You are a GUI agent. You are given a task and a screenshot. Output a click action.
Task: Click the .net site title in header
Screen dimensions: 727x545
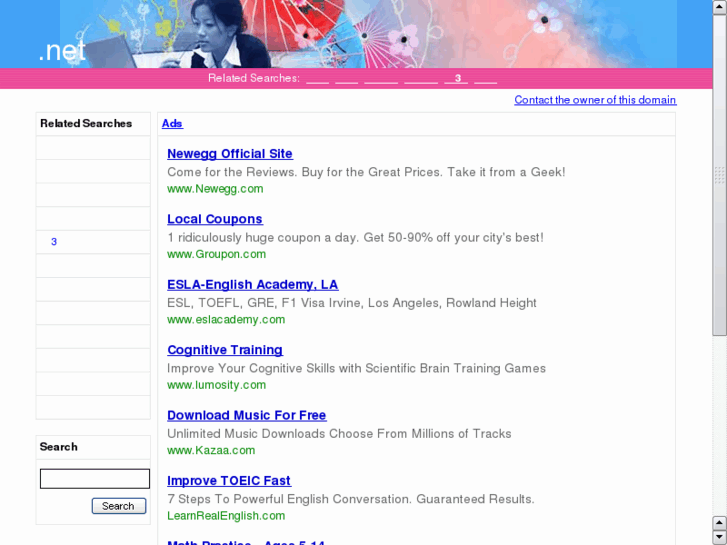[x=62, y=51]
